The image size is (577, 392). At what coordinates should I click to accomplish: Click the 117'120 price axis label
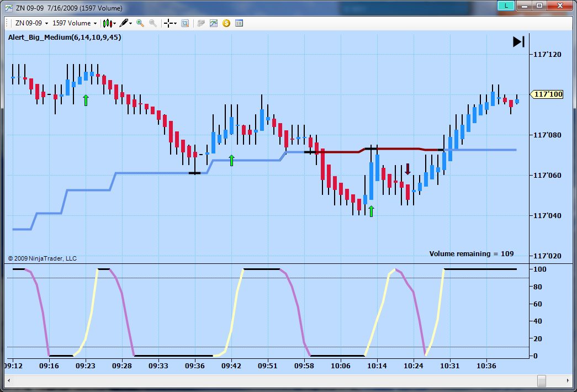point(547,55)
